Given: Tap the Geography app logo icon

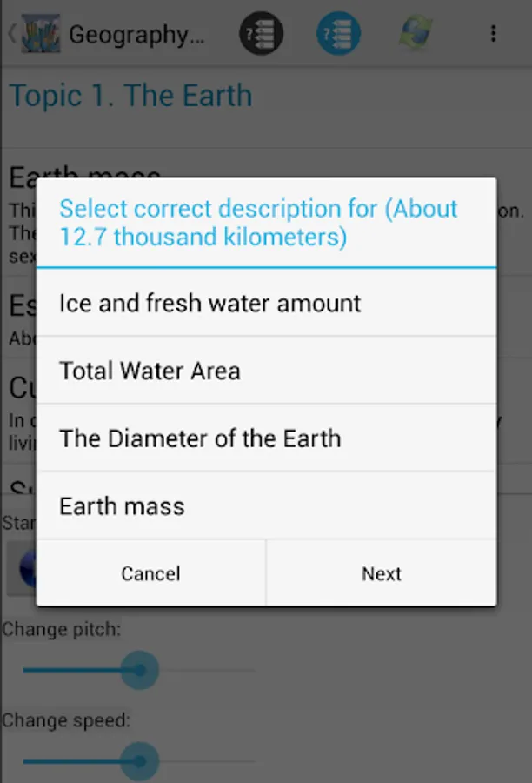Looking at the screenshot, I should [x=41, y=33].
